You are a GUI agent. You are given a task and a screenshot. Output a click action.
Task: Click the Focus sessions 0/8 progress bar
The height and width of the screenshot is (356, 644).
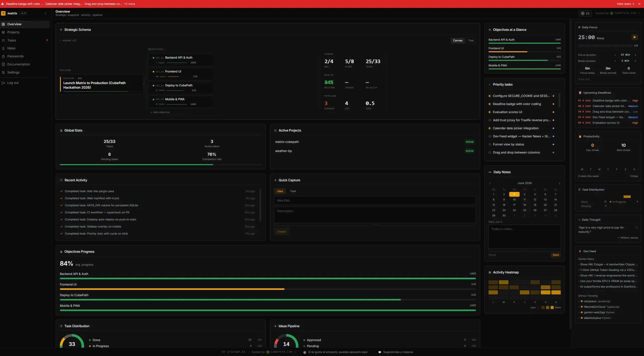click(x=605, y=46)
